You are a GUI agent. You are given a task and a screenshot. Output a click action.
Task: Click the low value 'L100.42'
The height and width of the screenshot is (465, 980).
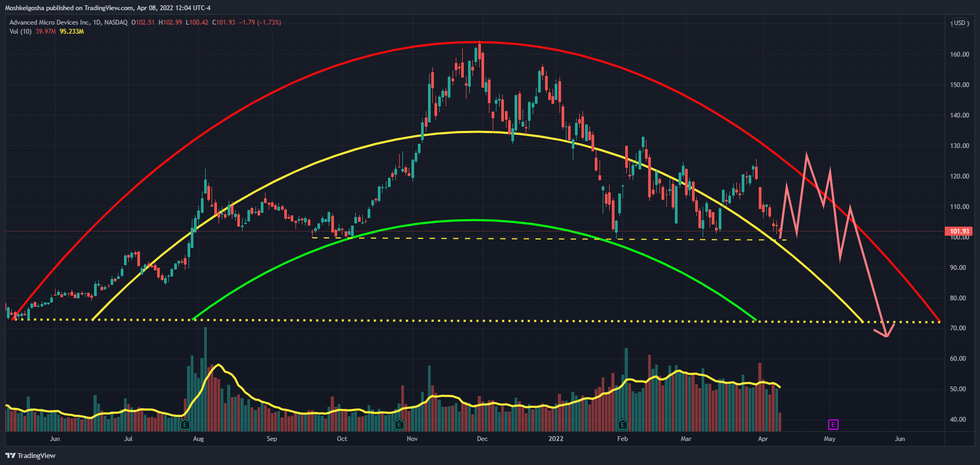pyautogui.click(x=197, y=22)
